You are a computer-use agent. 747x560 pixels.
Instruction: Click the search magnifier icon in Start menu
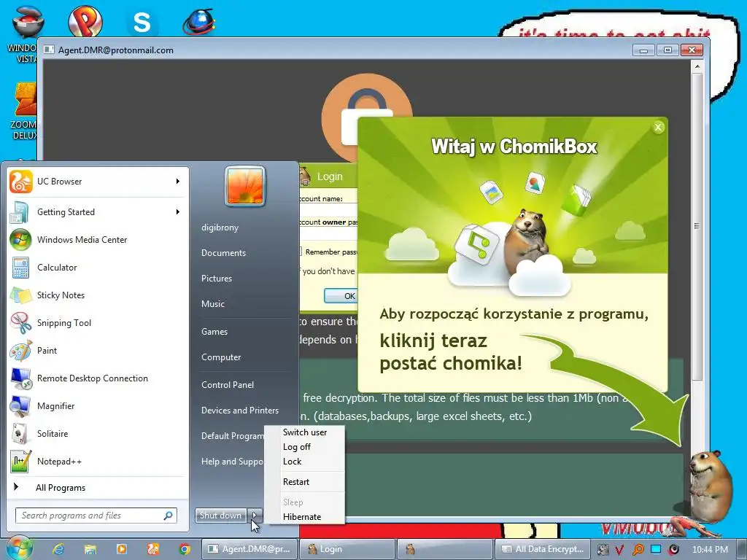pos(169,516)
